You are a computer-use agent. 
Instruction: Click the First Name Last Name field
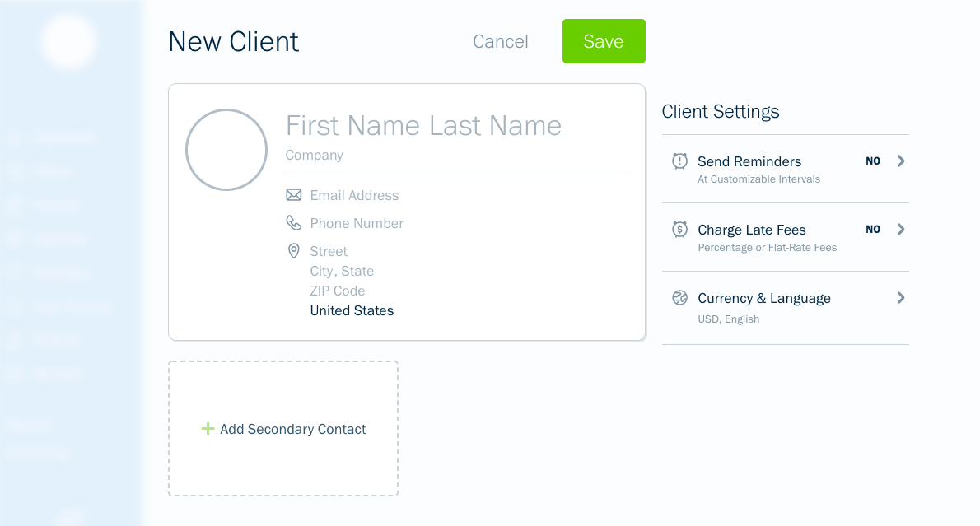(x=423, y=126)
